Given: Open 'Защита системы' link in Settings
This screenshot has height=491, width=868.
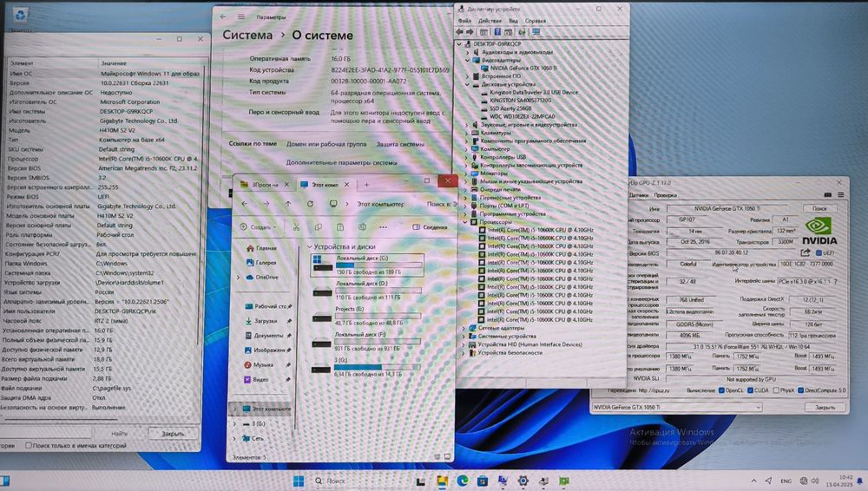Looking at the screenshot, I should pyautogui.click(x=400, y=144).
